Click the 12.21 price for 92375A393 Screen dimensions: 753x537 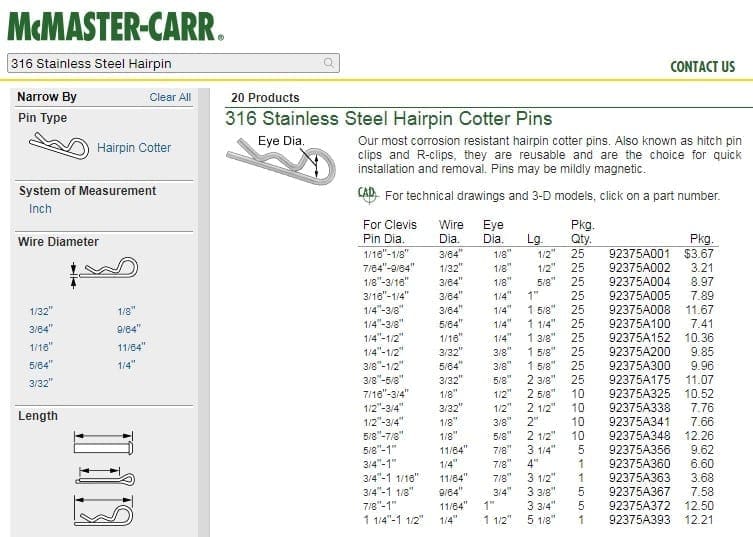pos(699,519)
